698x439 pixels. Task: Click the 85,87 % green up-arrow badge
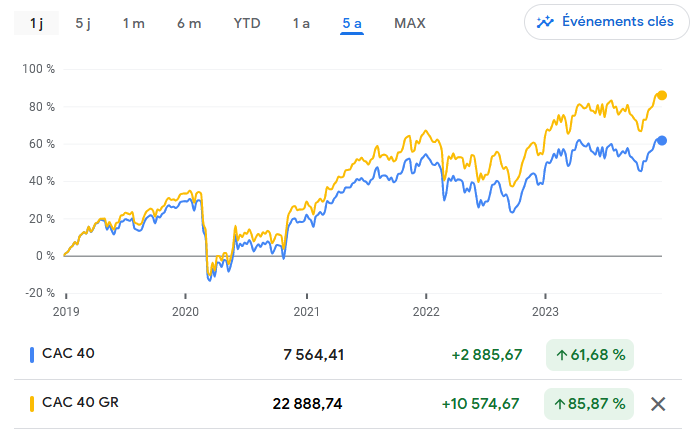click(x=589, y=404)
